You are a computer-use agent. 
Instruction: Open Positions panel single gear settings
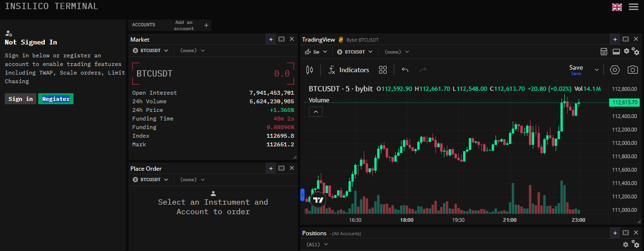click(x=626, y=244)
